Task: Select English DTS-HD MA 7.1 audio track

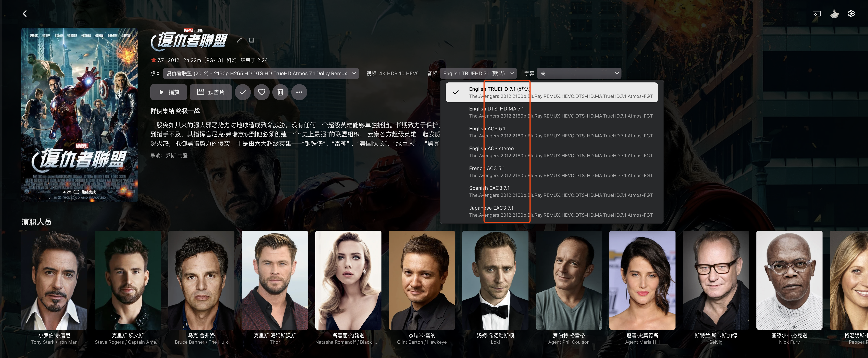Action: [x=552, y=112]
